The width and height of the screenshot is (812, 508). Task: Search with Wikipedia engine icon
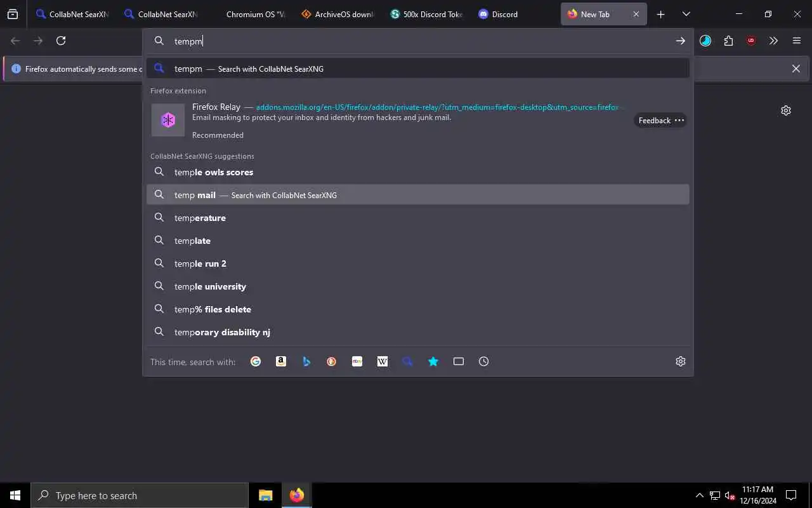383,361
